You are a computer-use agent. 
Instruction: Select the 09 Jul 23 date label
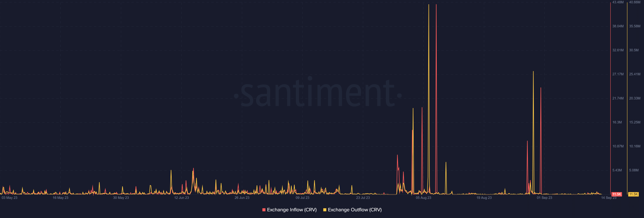[x=302, y=198]
